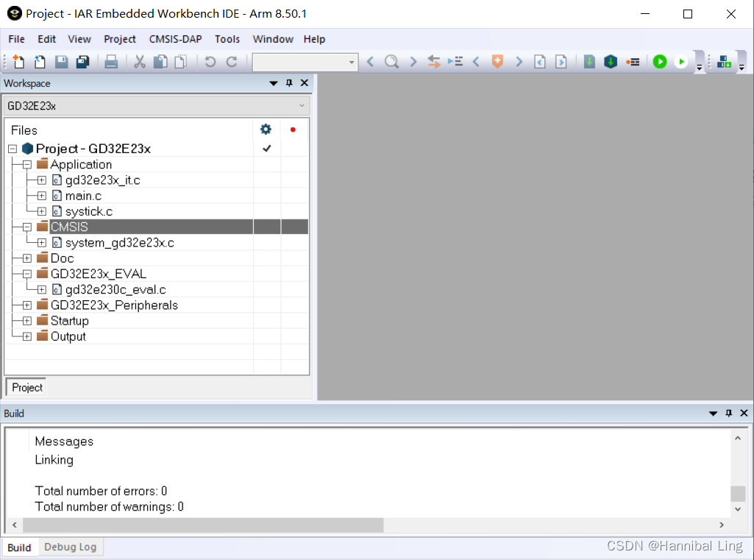754x560 pixels.
Task: Select gd32e230c_eval.c in the tree
Action: coord(115,290)
